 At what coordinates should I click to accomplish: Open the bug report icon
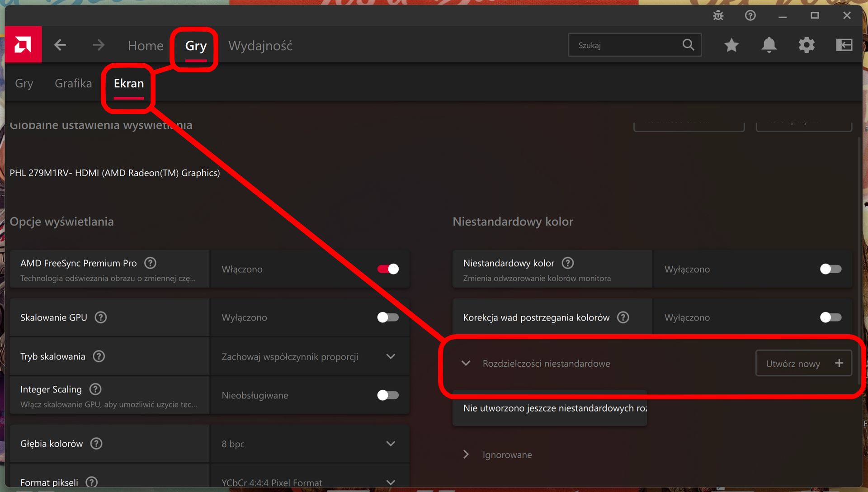[718, 16]
